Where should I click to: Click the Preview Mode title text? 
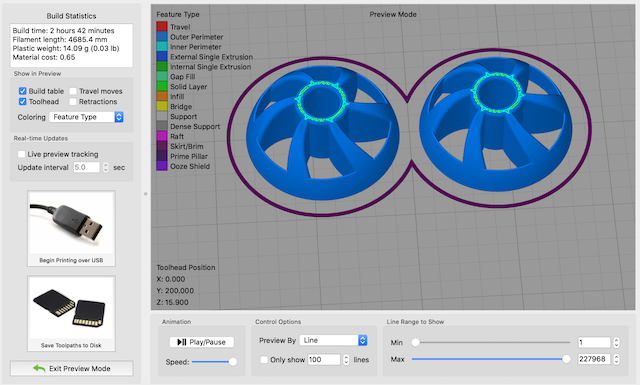click(x=393, y=14)
